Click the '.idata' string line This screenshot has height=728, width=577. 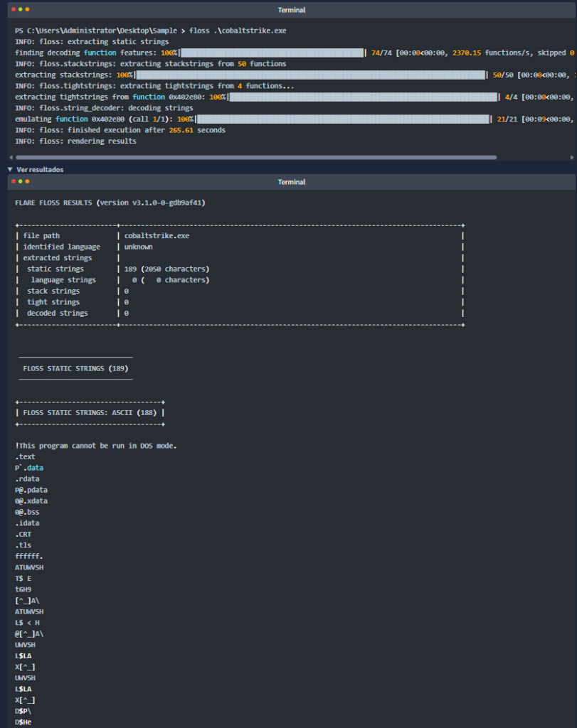pyautogui.click(x=28, y=523)
